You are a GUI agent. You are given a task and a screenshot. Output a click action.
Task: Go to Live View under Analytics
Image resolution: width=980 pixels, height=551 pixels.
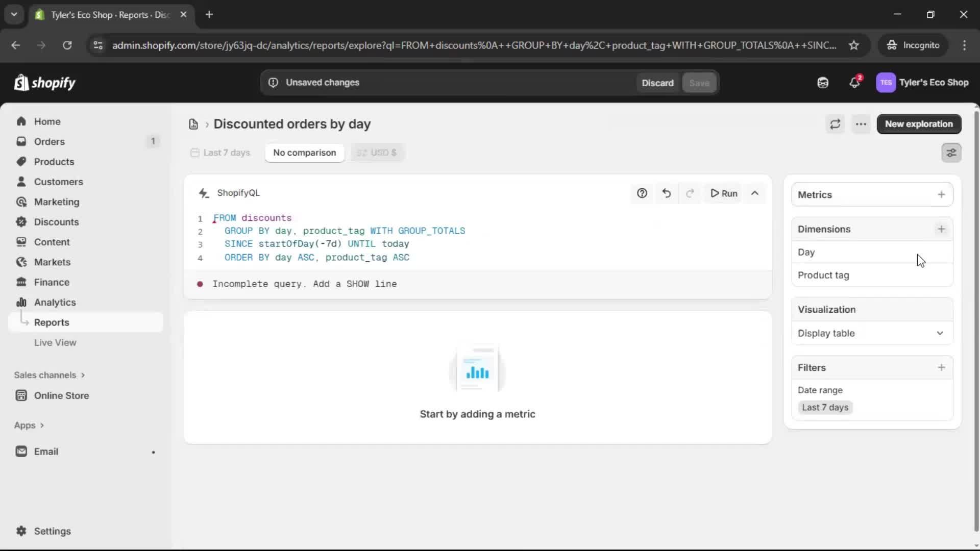coord(55,342)
